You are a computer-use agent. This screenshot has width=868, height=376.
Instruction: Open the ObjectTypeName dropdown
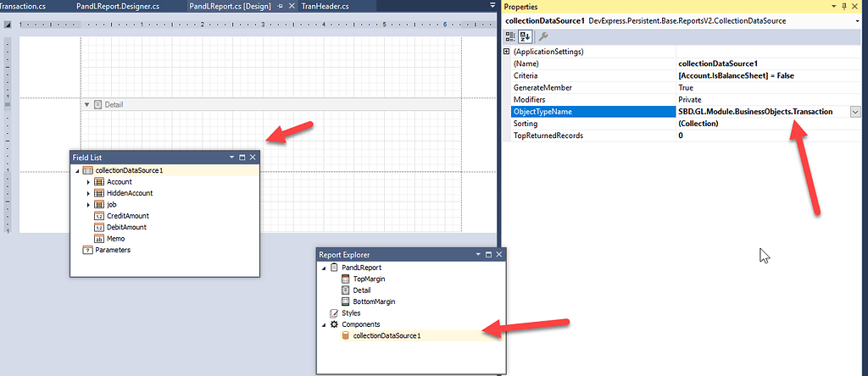[x=855, y=112]
